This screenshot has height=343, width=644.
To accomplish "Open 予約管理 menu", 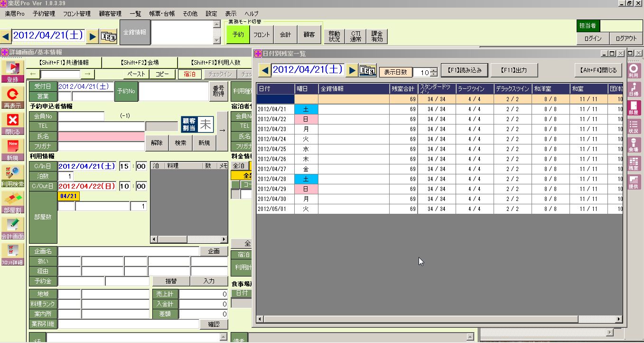I will tap(44, 14).
